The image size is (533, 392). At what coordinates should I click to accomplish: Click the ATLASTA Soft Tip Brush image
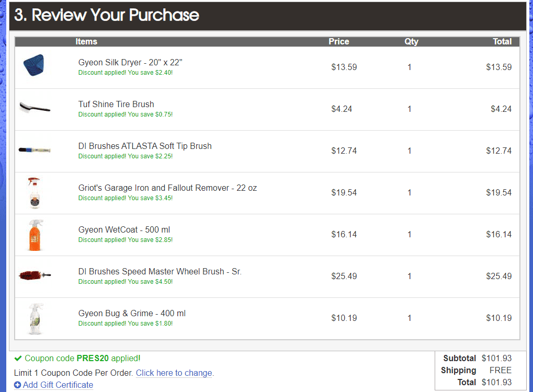click(35, 150)
